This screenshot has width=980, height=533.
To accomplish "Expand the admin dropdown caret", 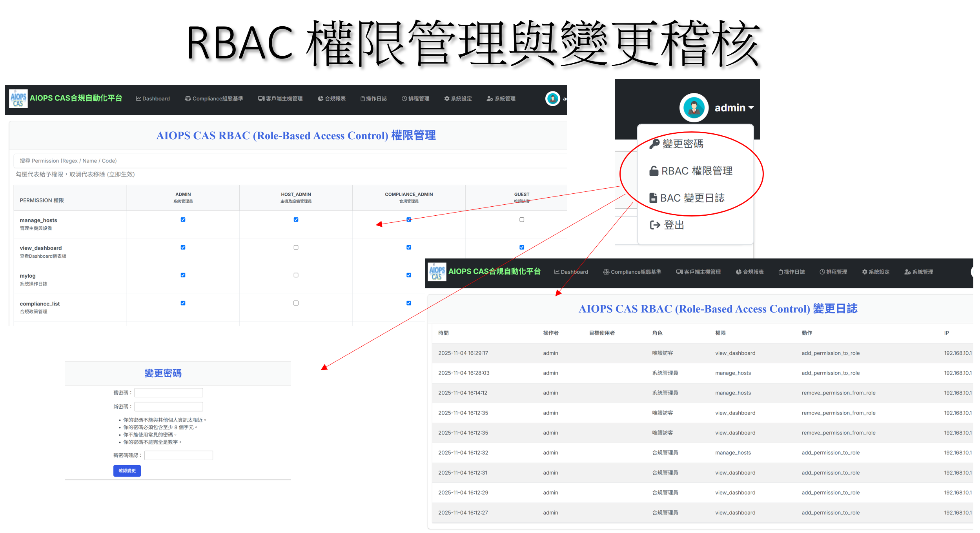I will [x=751, y=108].
